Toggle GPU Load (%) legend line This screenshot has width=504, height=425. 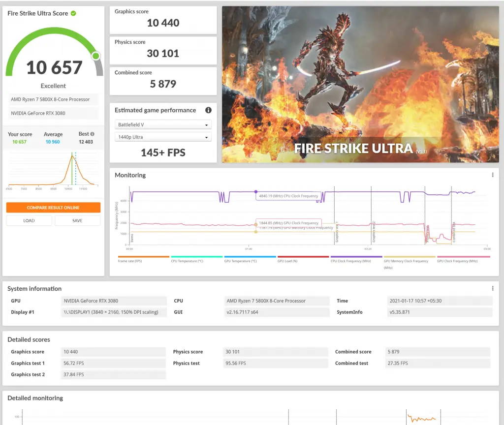pyautogui.click(x=303, y=257)
